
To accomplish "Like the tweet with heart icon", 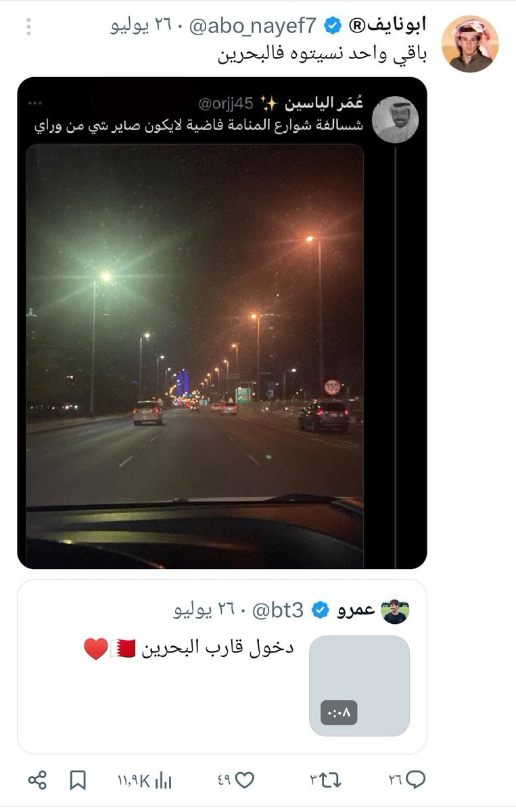I will [236, 780].
